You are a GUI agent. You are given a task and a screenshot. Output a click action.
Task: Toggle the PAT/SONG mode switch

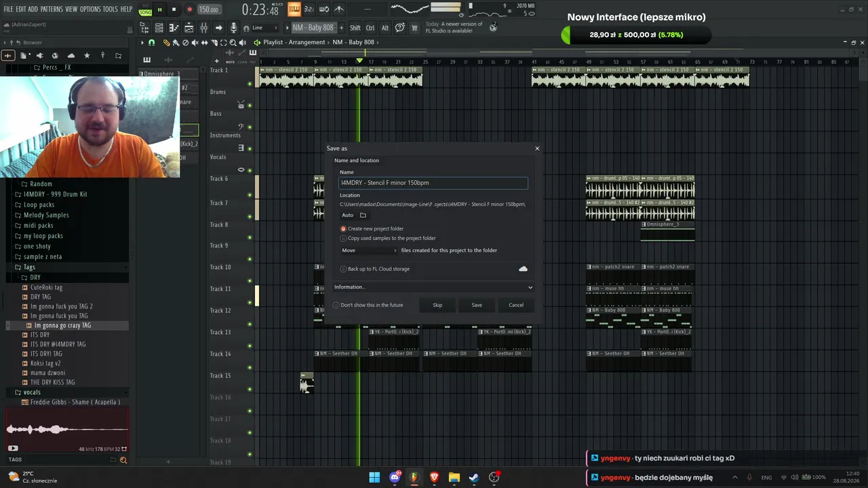coord(145,9)
